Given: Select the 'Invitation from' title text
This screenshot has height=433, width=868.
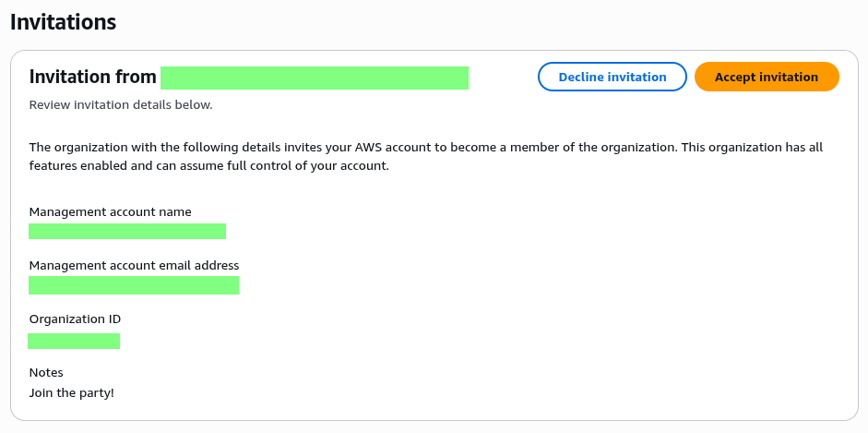Looking at the screenshot, I should (92, 78).
